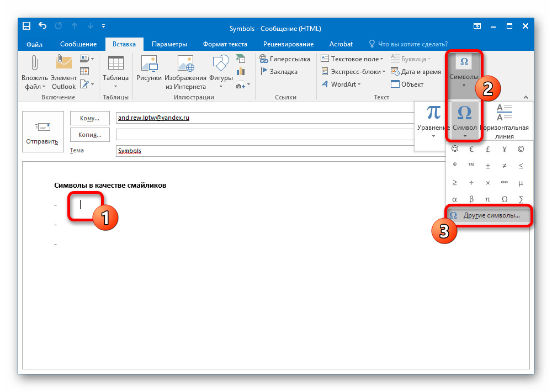Switch to the Параметры ribbon tab
This screenshot has width=552, height=392.
click(169, 44)
